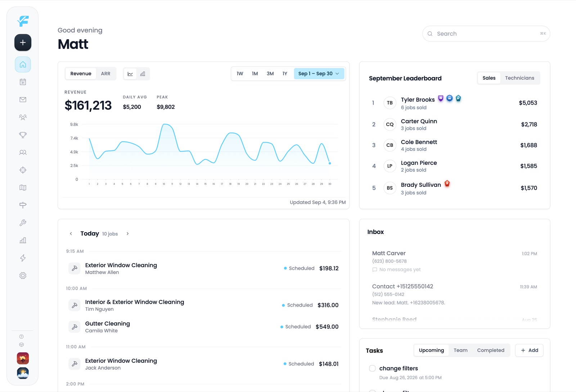
Task: Select Revenue metric toggle
Action: coord(81,74)
